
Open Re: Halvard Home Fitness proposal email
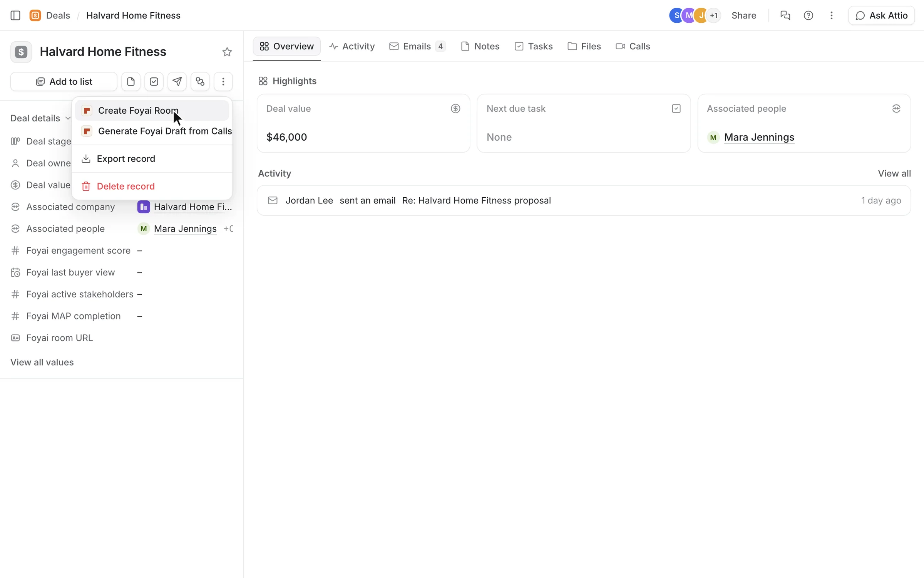[x=476, y=200]
